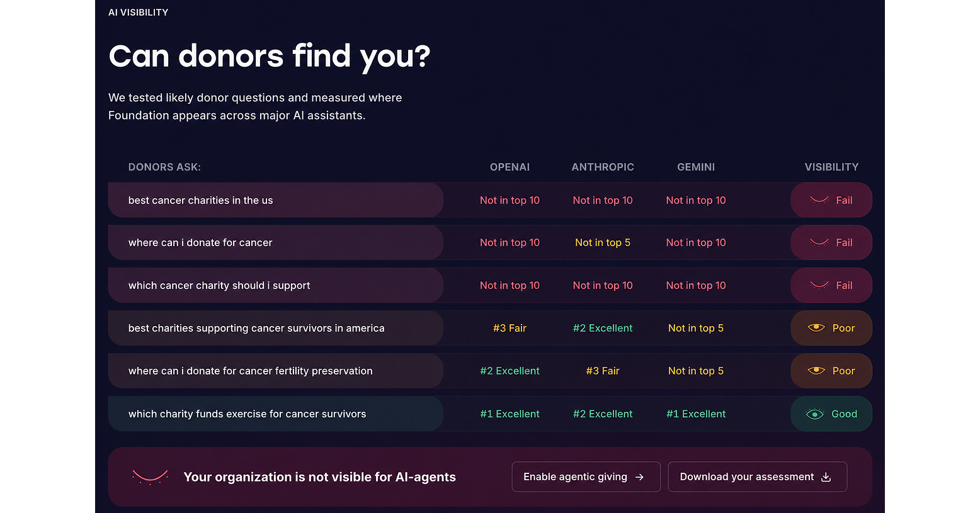Click the closed-eye Fail icon for which cancer charity should i support
The height and width of the screenshot is (513, 980).
(x=819, y=285)
